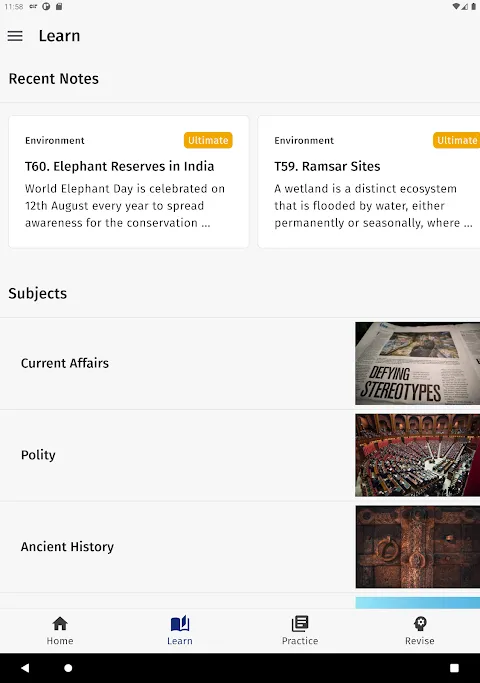Open the Practice tab icon
Screen dimensions: 480x683
pos(300,623)
